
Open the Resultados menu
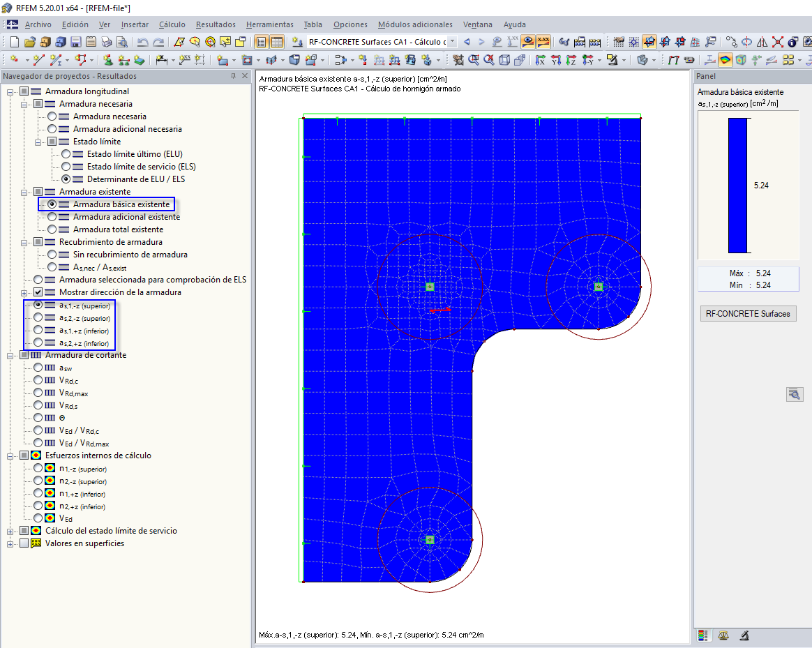coord(216,24)
